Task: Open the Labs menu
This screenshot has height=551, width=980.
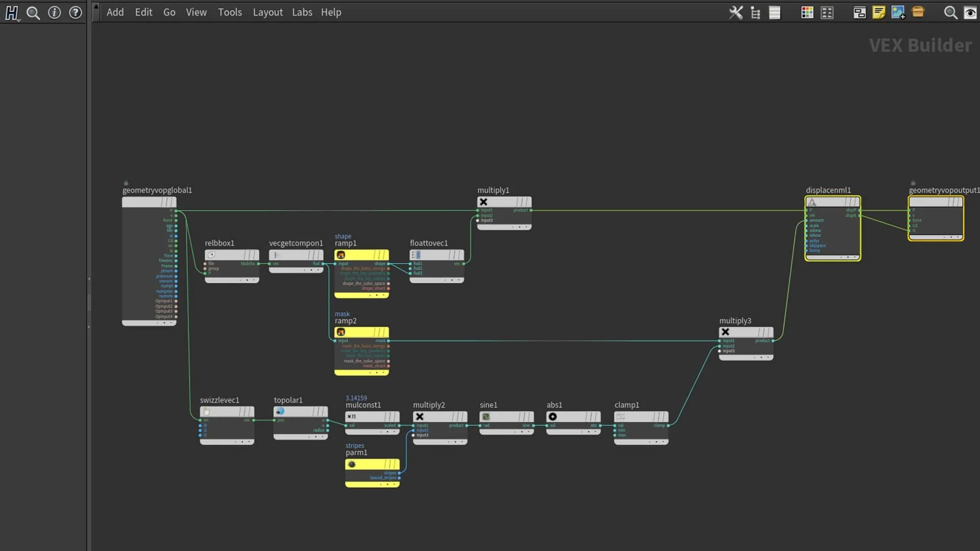Action: coord(302,12)
